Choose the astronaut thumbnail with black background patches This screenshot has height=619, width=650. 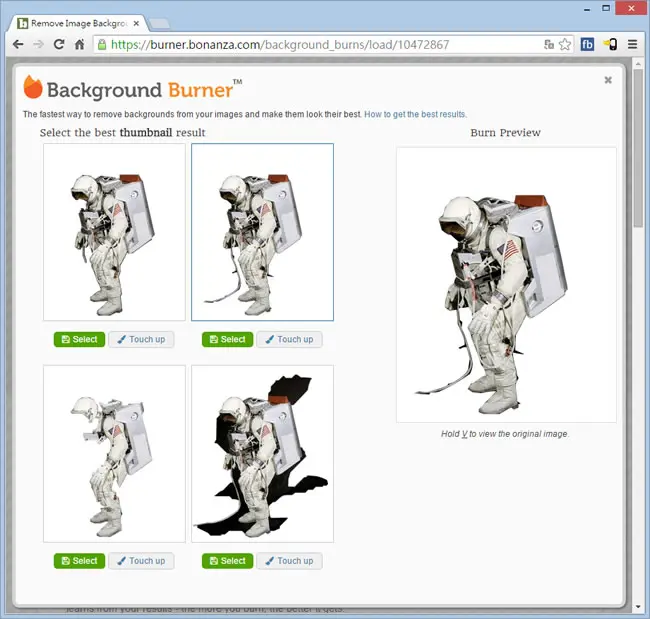(x=262, y=454)
